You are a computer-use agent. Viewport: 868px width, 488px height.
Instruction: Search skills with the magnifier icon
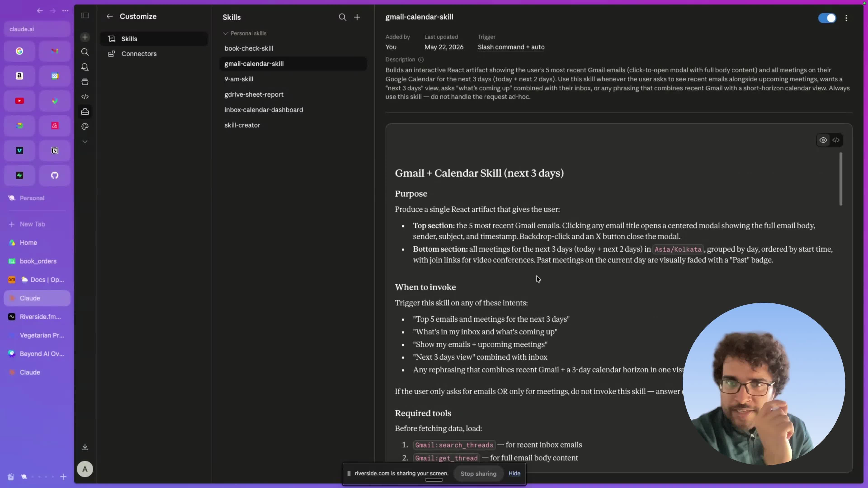342,17
